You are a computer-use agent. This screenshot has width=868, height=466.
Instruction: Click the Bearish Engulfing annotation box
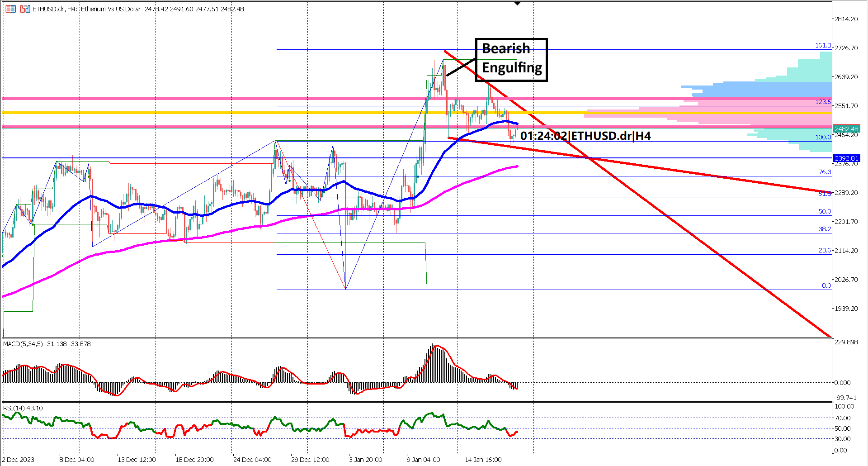pos(511,60)
